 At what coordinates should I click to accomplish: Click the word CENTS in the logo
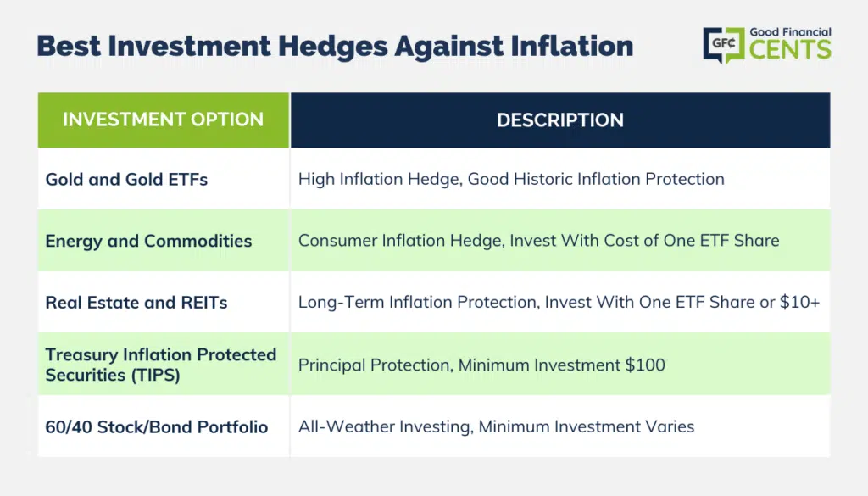pyautogui.click(x=790, y=49)
